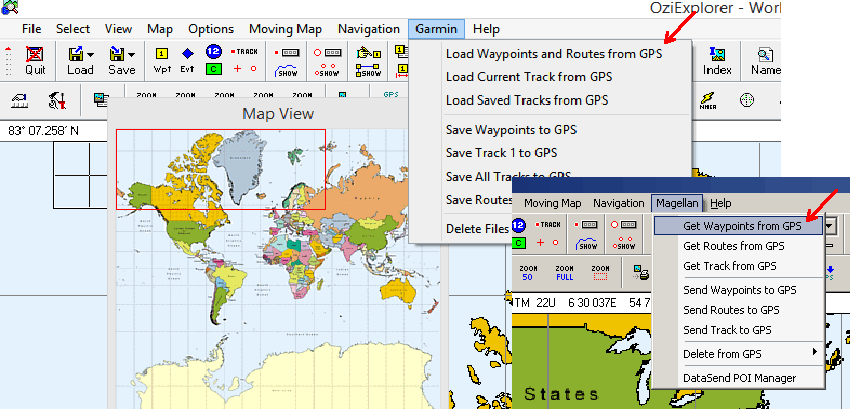Click the TRACK icon in Magellan window toolbar

(548, 225)
